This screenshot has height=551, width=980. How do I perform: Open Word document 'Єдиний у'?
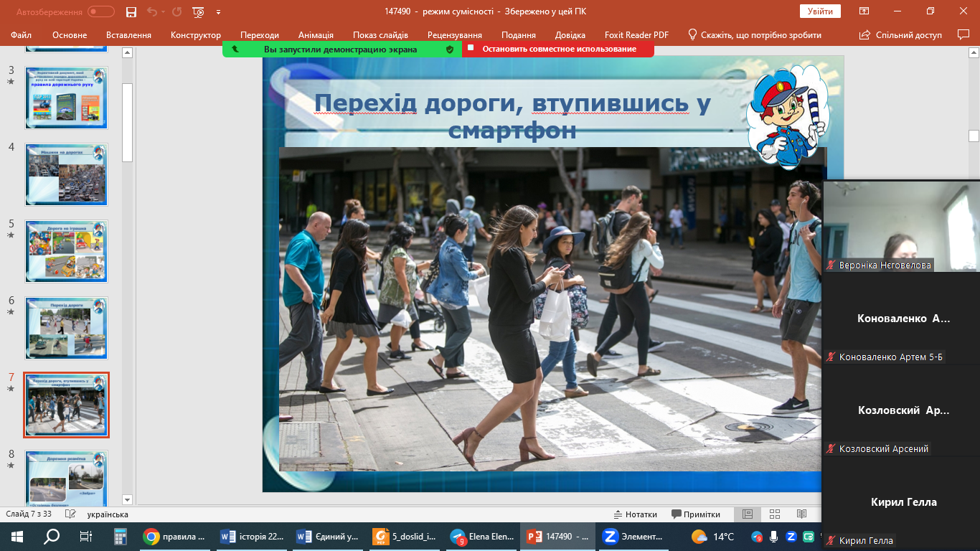tap(329, 536)
